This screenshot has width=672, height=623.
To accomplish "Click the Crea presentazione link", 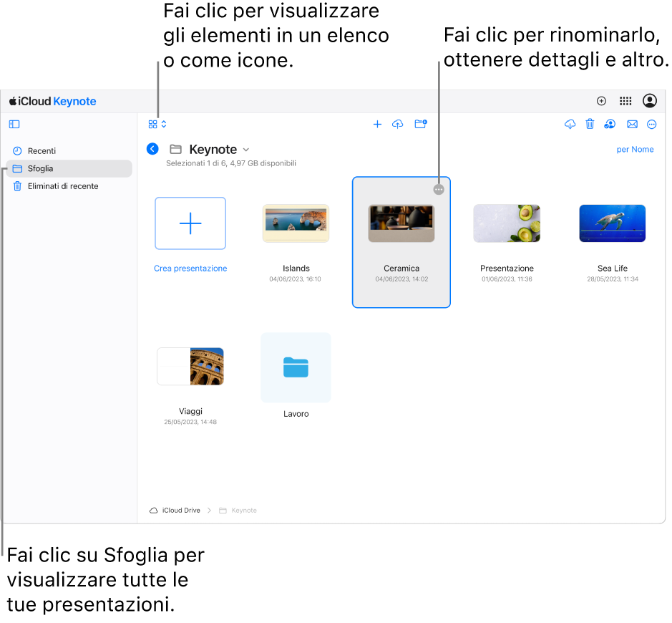I will [190, 268].
